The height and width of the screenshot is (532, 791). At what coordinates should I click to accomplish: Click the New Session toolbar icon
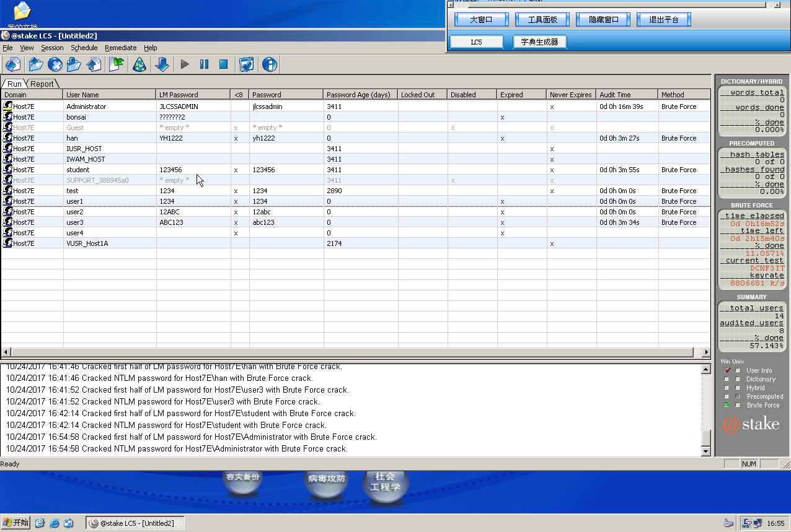pos(13,64)
